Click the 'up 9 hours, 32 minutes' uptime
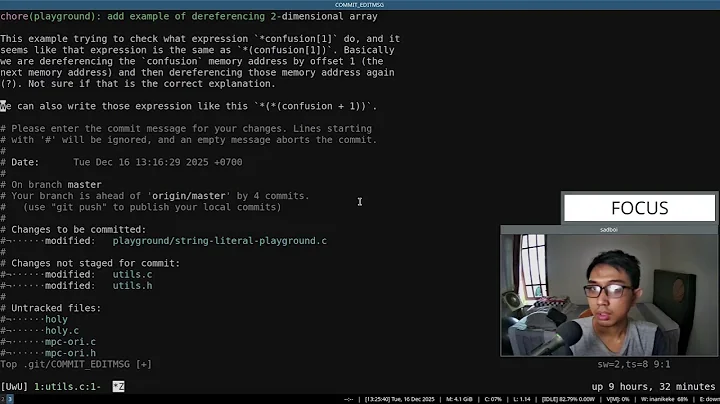 click(653, 387)
